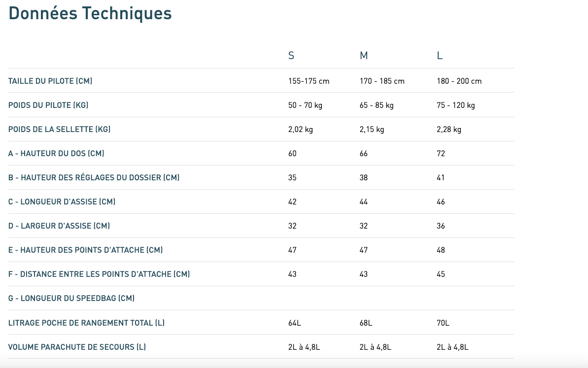Click the 'G - Longueur du speedbag' label
588x368 pixels.
coord(71,298)
